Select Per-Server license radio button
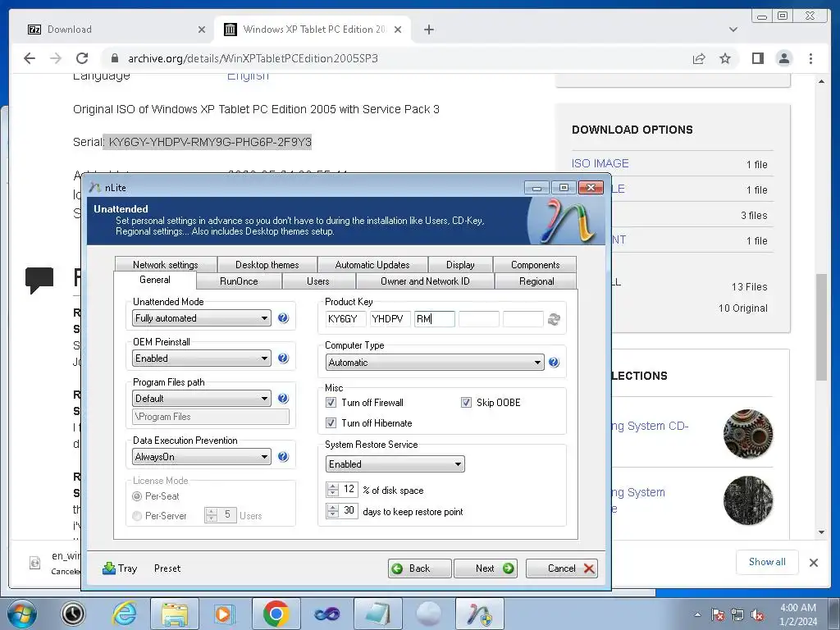This screenshot has width=840, height=630. pos(137,516)
